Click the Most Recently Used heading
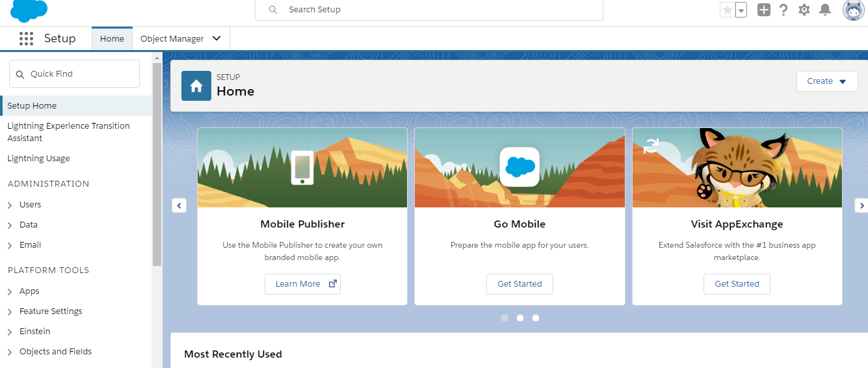This screenshot has height=368, width=868. coord(233,354)
